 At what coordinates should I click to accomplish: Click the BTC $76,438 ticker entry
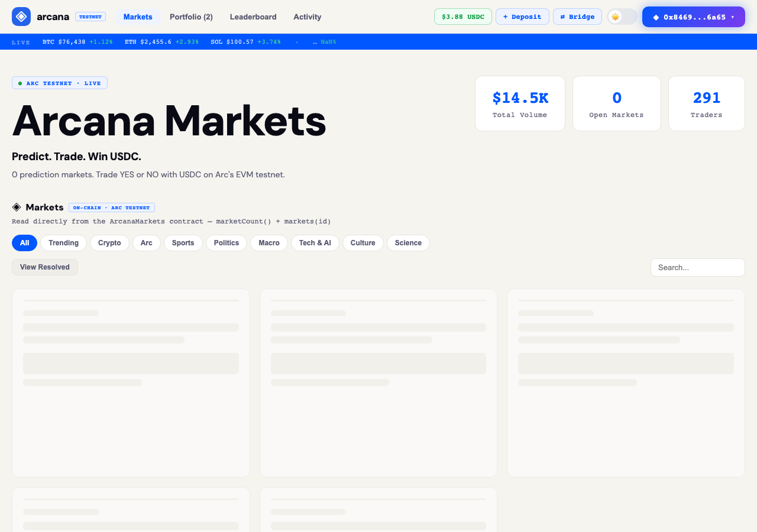tap(77, 42)
